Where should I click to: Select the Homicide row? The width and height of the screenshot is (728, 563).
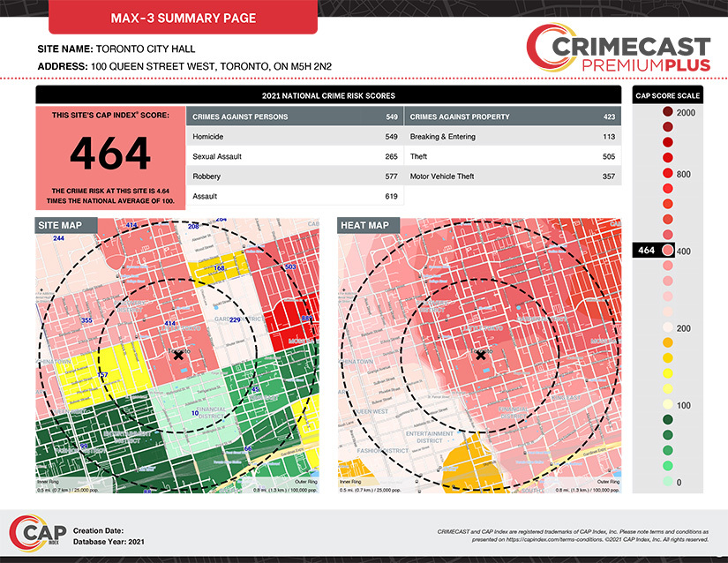[294, 137]
